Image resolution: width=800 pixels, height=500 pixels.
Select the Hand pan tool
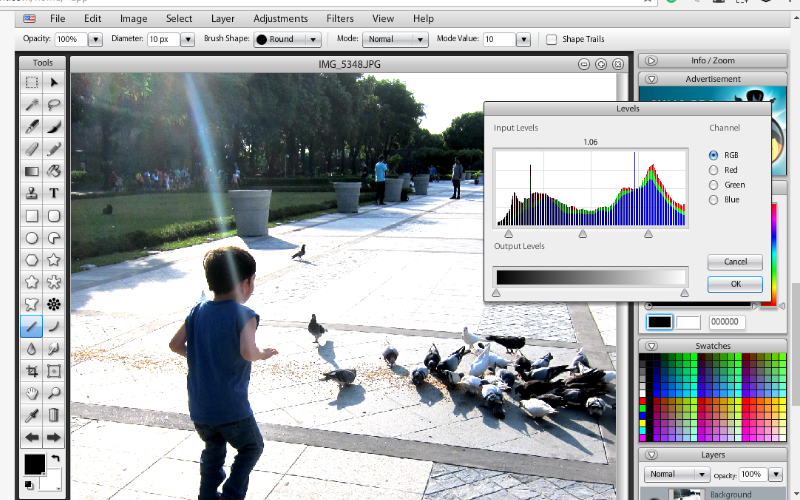32,393
